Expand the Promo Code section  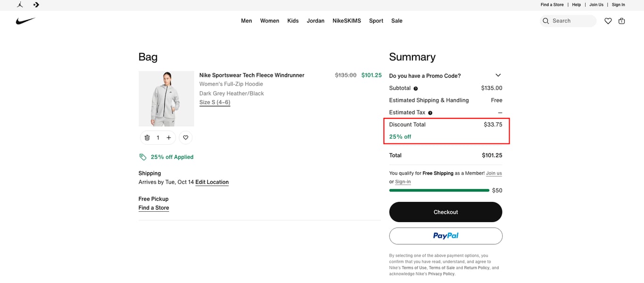(x=498, y=75)
